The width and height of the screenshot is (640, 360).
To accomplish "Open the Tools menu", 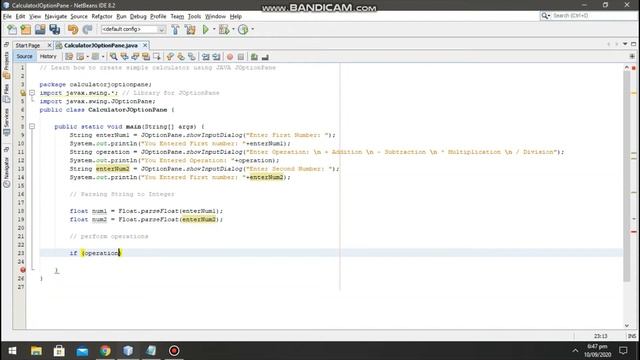I will click(194, 16).
